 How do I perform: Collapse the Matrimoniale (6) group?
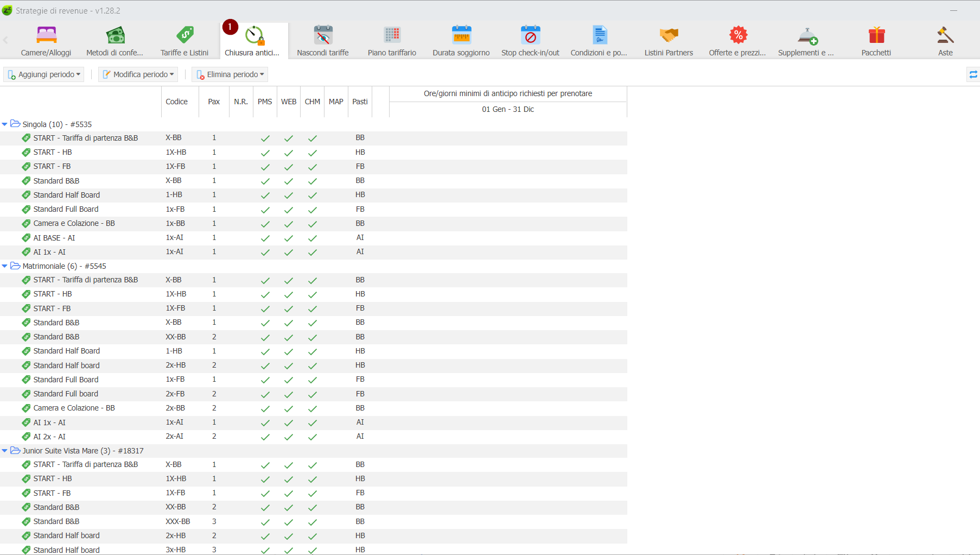(x=5, y=266)
